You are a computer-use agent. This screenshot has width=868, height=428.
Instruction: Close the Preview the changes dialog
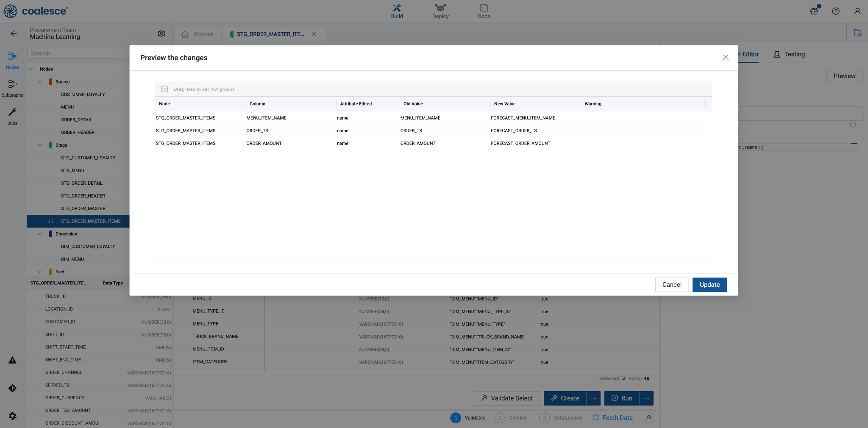[726, 57]
